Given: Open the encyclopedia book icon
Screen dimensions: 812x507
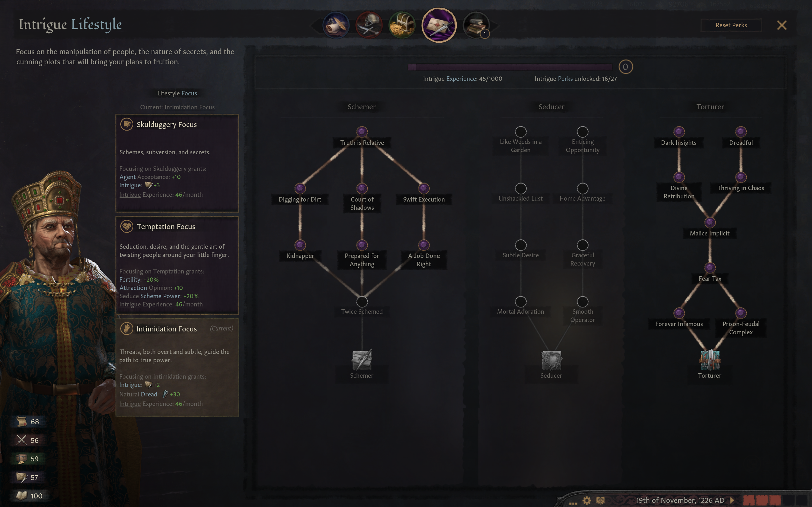Looking at the screenshot, I should tap(600, 500).
